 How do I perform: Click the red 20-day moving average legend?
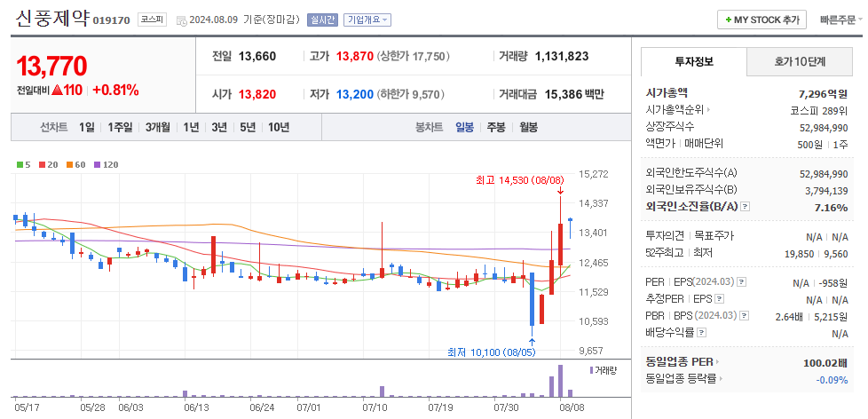coord(48,164)
